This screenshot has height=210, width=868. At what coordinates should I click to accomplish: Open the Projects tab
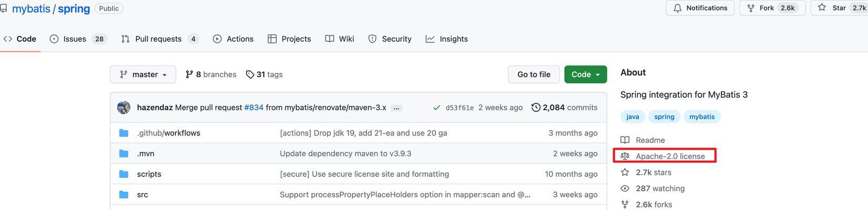[x=289, y=39]
